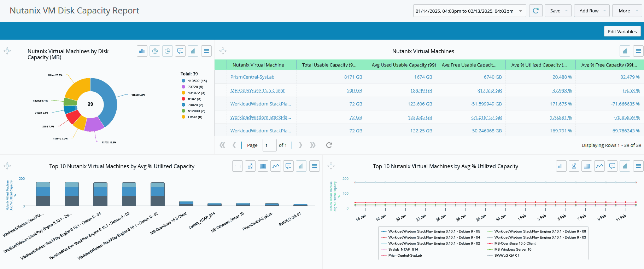Image resolution: width=644 pixels, height=269 pixels.
Task: Toggle Syslab_NTAP_914 series in line legend
Action: 399,249
